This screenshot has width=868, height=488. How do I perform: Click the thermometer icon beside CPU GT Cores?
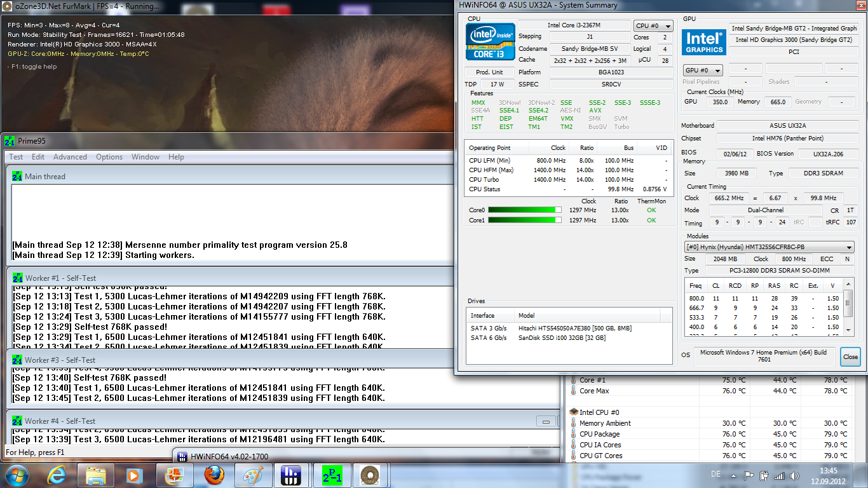coord(574,456)
